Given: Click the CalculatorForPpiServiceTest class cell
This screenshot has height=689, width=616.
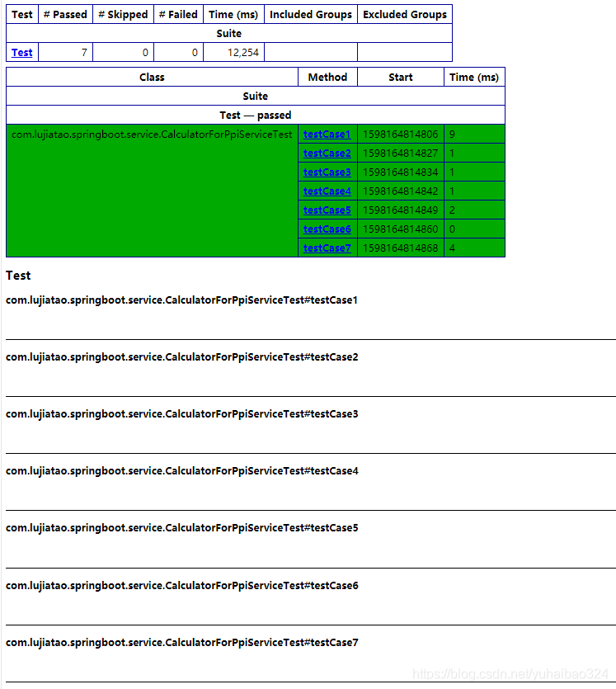Looking at the screenshot, I should tap(152, 191).
